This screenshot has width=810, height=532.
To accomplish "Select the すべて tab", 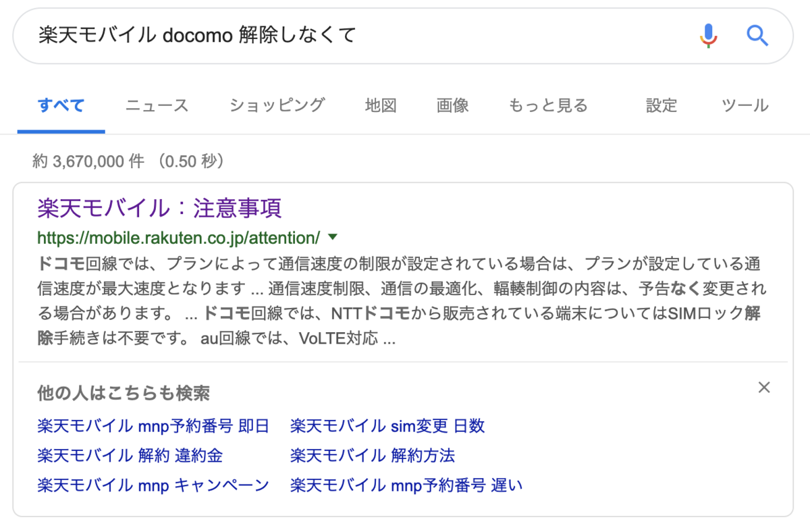I will tap(61, 105).
